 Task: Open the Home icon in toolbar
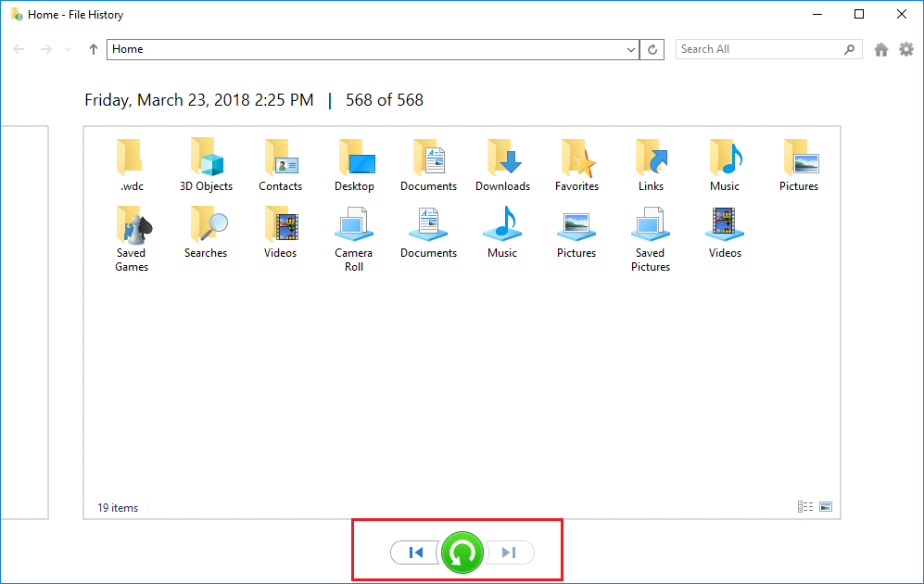coord(880,49)
